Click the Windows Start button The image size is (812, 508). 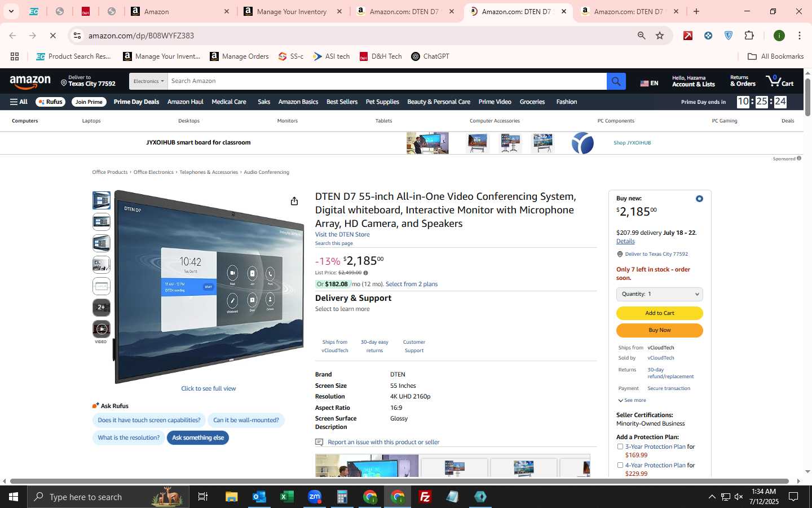[x=14, y=497]
